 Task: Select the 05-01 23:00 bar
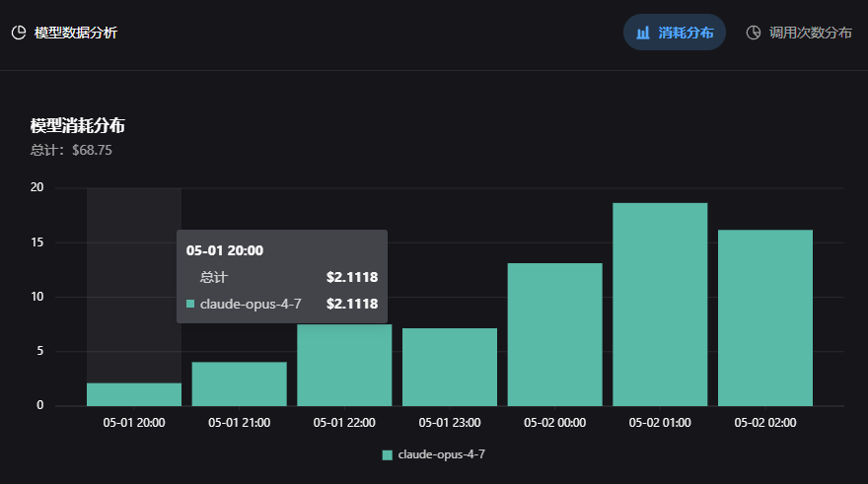pyautogui.click(x=450, y=367)
